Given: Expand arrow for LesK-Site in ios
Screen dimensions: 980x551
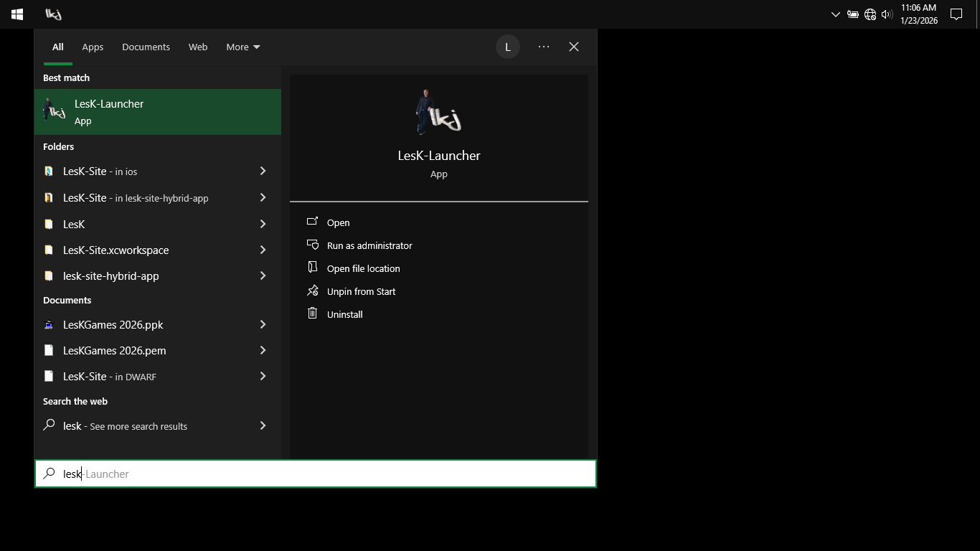Looking at the screenshot, I should (x=263, y=171).
